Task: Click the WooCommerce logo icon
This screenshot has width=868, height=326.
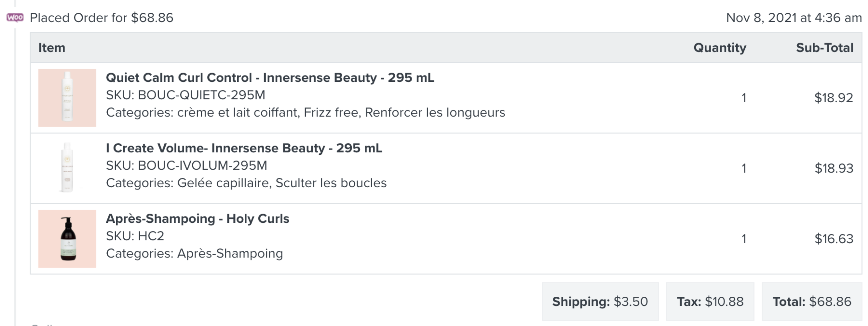Action: [15, 17]
